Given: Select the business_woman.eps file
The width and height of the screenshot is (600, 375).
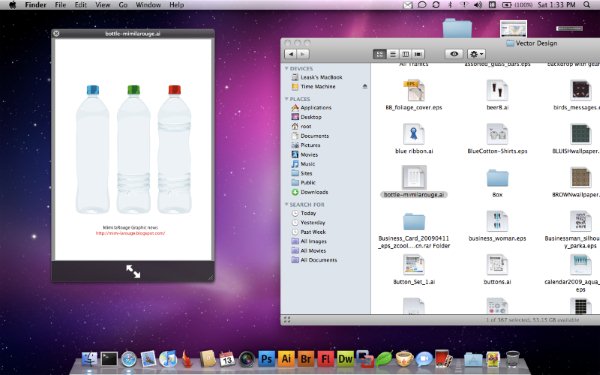Looking at the screenshot, I should [x=497, y=225].
